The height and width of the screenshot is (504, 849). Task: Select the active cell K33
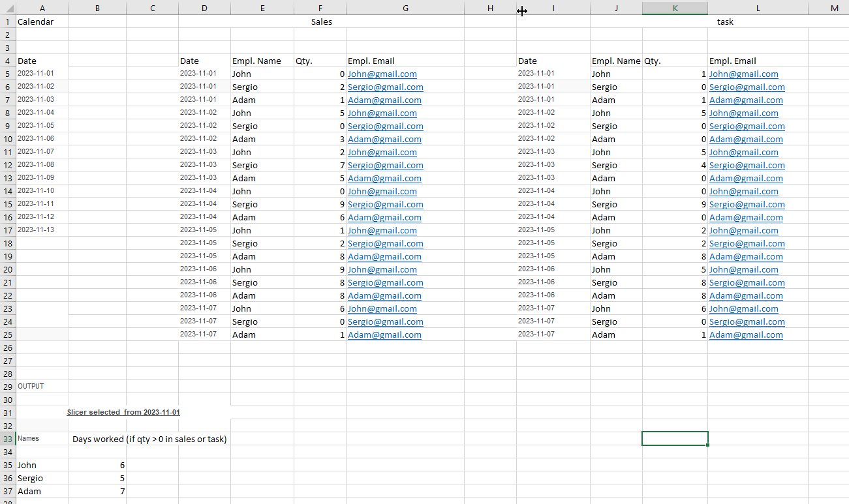tap(675, 438)
